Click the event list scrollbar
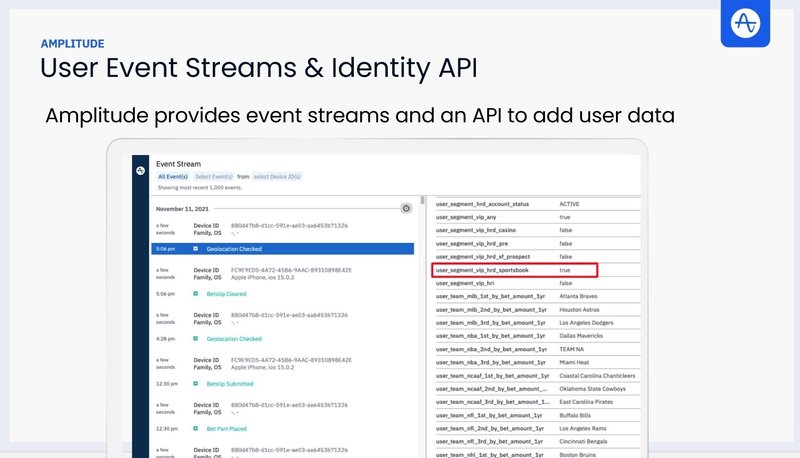This screenshot has width=800, height=458. pos(422,200)
